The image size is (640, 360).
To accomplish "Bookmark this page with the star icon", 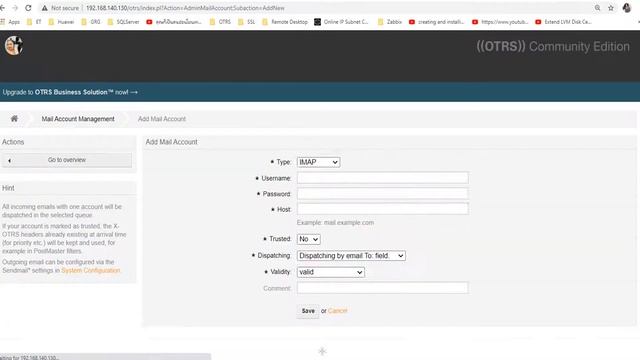I will coord(611,8).
